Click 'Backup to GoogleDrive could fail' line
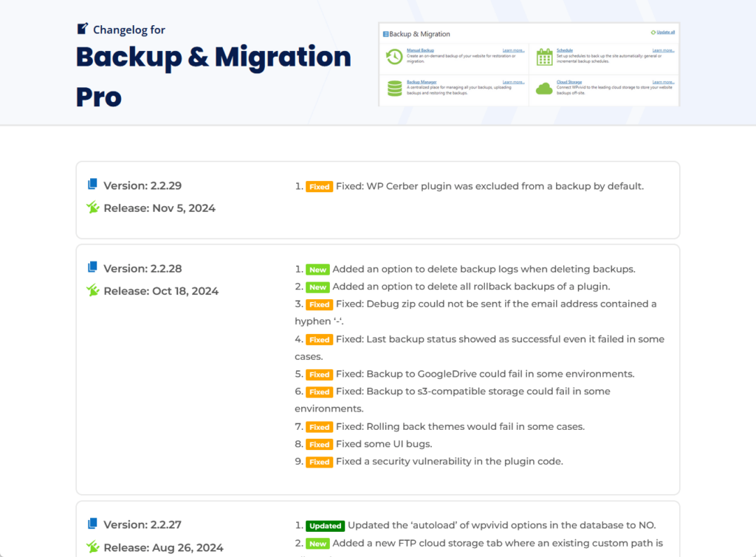 pos(485,374)
